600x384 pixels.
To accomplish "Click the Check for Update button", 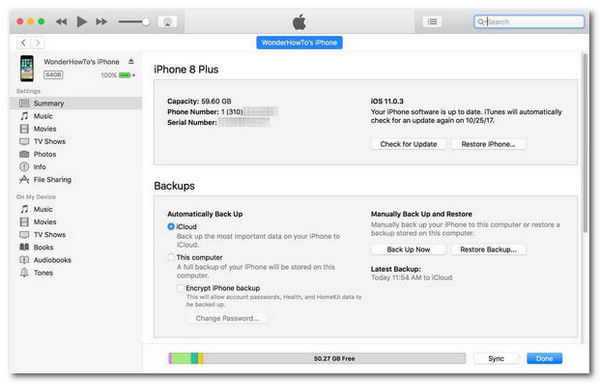I will coord(408,144).
